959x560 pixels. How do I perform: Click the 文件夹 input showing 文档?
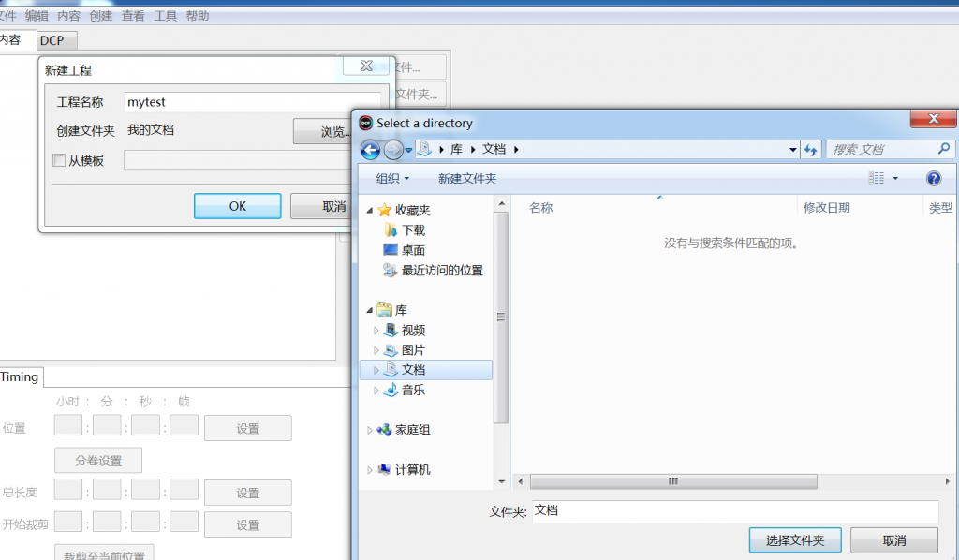[x=730, y=511]
